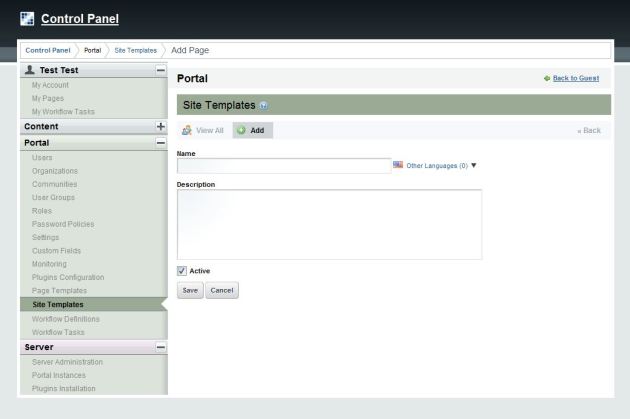Click the US flag language icon
The height and width of the screenshot is (419, 630).
pos(398,165)
